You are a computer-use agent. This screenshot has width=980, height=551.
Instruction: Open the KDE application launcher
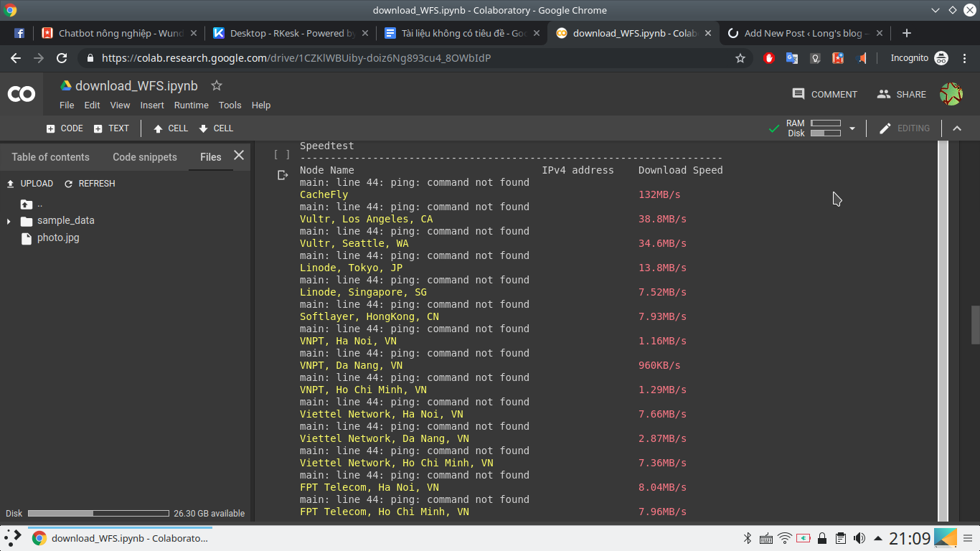[x=13, y=537]
